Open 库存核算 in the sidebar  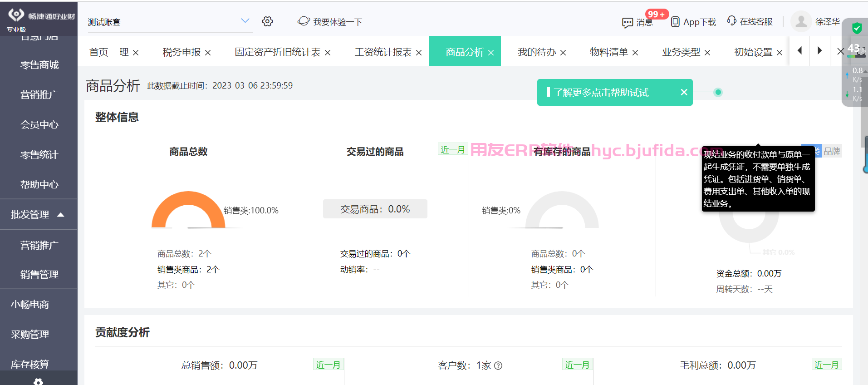click(x=30, y=364)
